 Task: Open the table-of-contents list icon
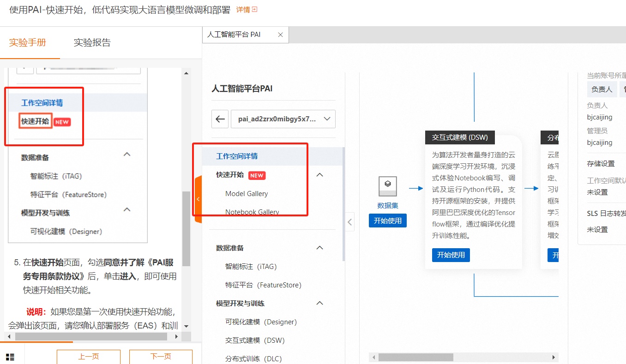10,357
